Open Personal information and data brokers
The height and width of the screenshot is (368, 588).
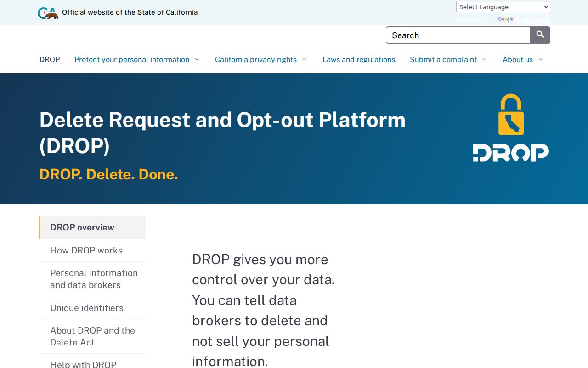(x=92, y=279)
